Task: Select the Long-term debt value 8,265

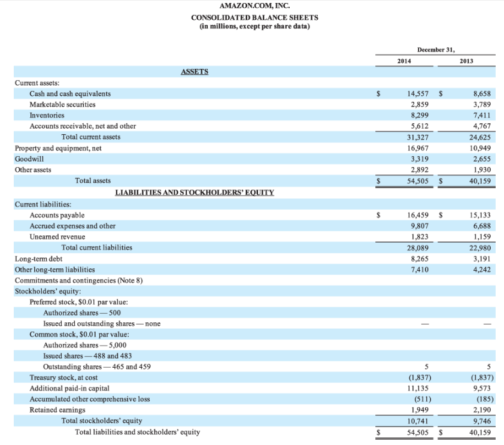Action: click(x=420, y=259)
